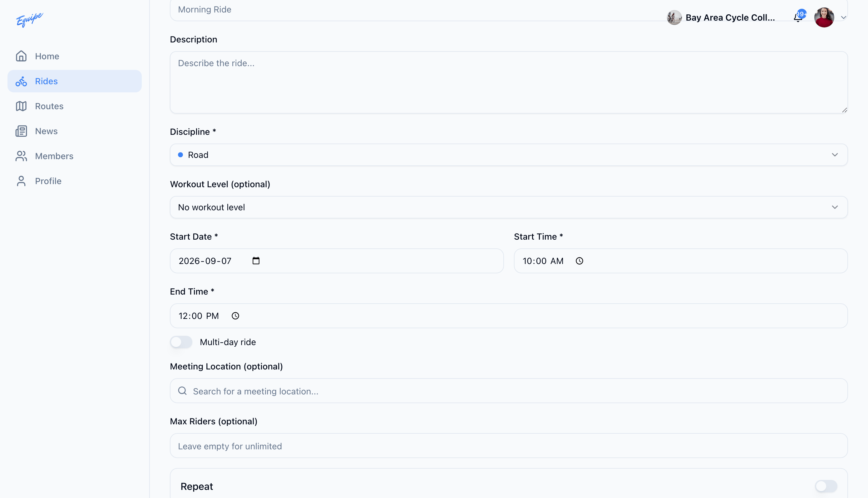Open the notifications bell
The image size is (868, 498).
pyautogui.click(x=798, y=17)
